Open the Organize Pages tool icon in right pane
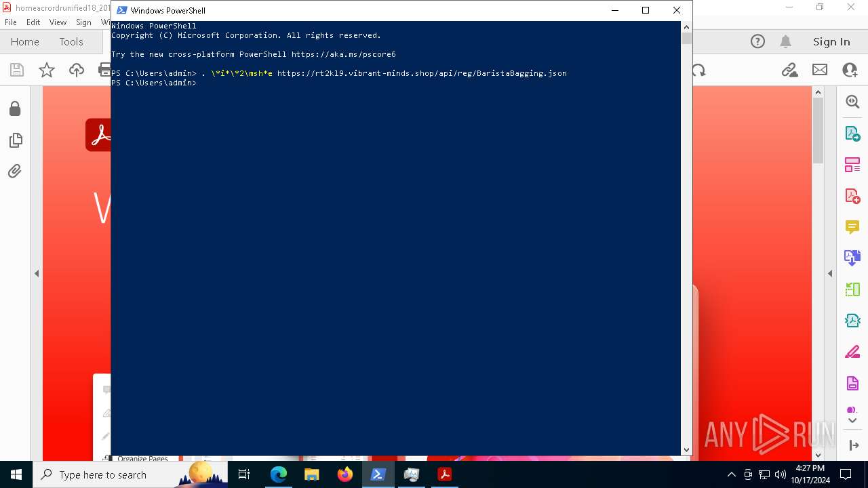Image resolution: width=868 pixels, height=488 pixels. [852, 165]
